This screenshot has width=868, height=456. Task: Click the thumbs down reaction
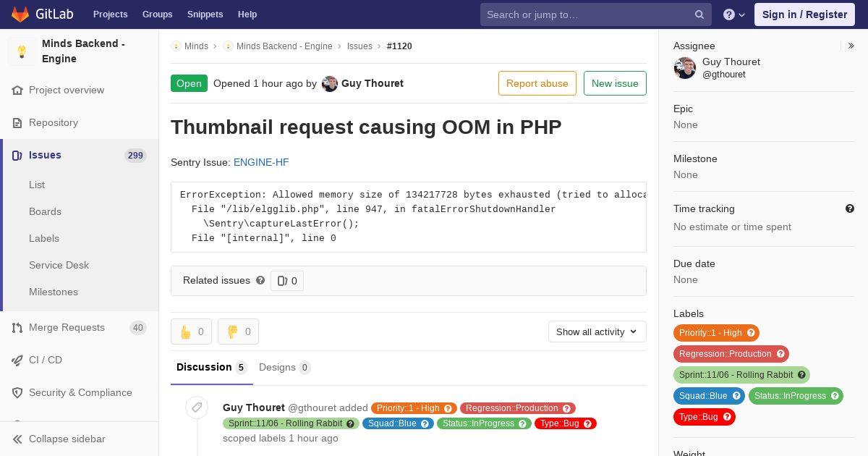tap(239, 332)
